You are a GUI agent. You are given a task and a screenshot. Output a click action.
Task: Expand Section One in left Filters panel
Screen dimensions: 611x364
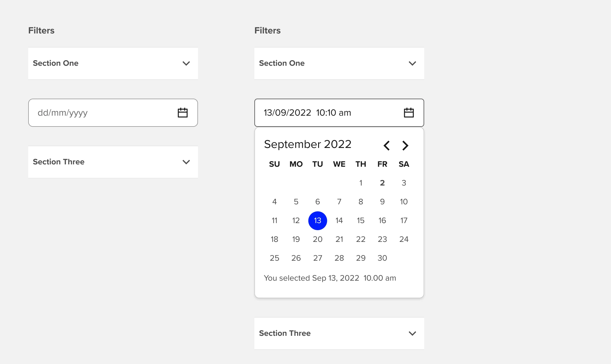pyautogui.click(x=113, y=63)
